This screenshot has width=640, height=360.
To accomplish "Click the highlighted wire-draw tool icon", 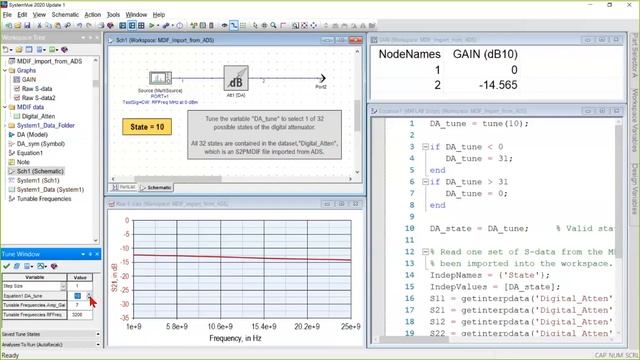I will point(233,25).
